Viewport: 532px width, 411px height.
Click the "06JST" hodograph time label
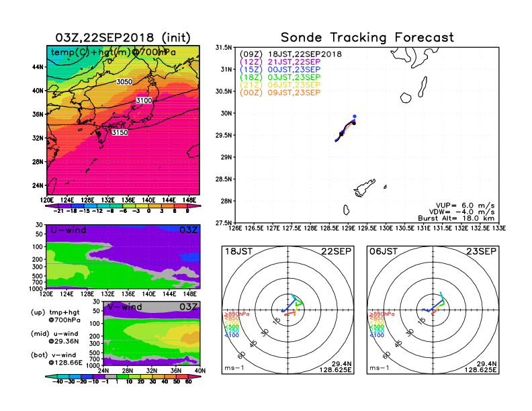[384, 251]
